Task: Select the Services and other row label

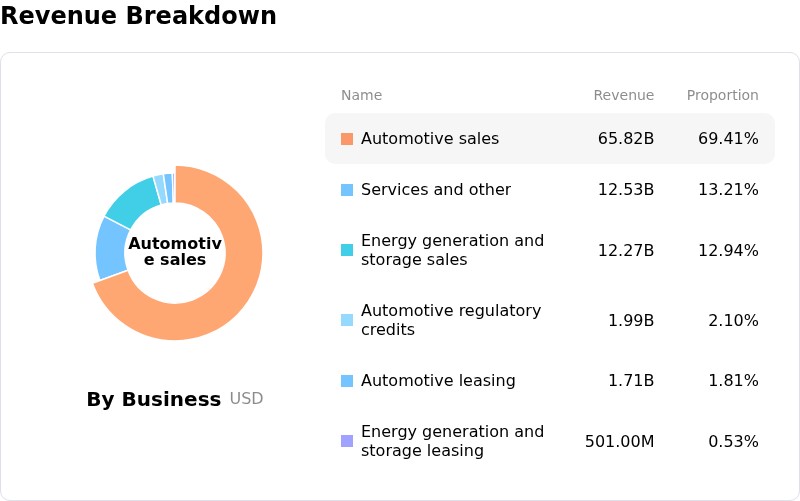Action: 436,190
